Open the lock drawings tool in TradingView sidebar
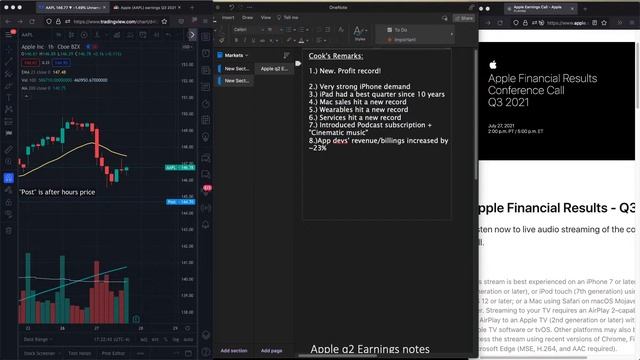This screenshot has width=640, height=360. (9, 202)
